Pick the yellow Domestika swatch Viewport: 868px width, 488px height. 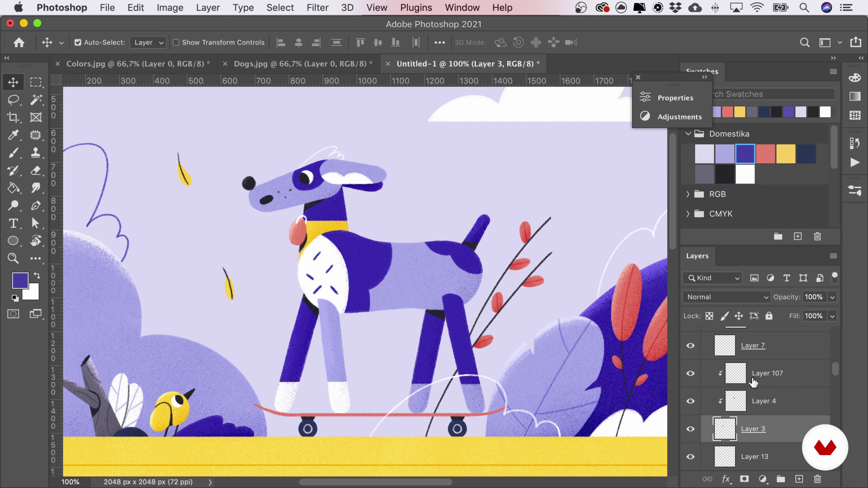[x=786, y=154]
